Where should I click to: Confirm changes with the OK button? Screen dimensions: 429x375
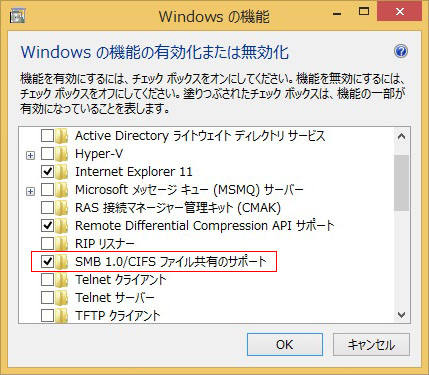coord(285,345)
